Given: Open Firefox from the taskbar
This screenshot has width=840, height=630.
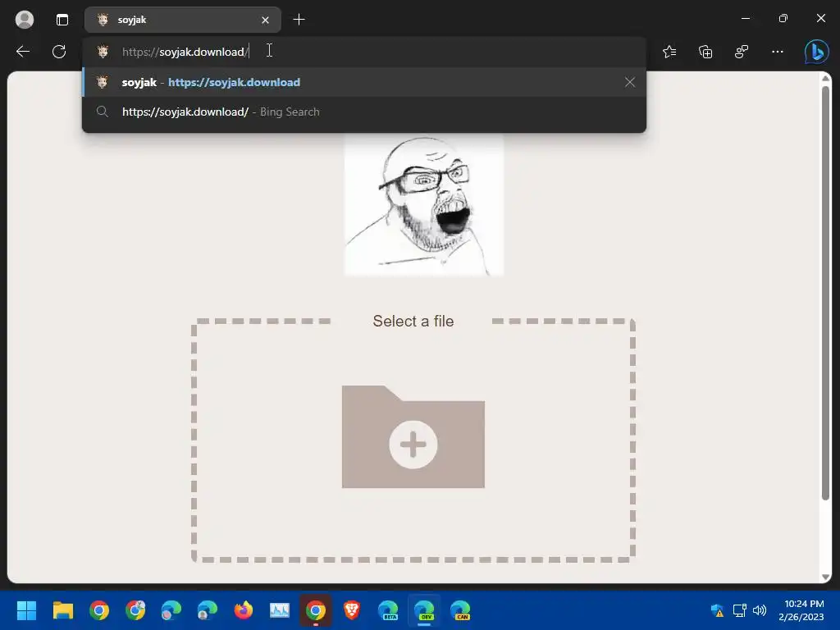Looking at the screenshot, I should (x=243, y=610).
